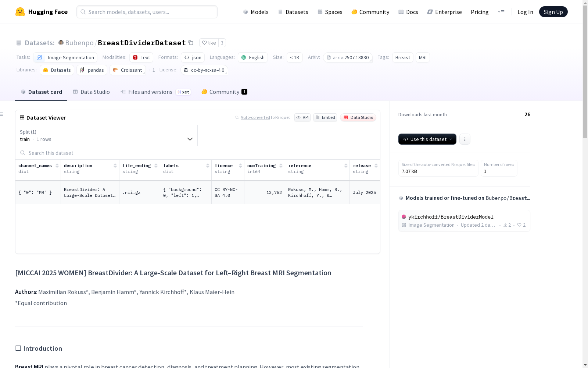The height and width of the screenshot is (368, 588).
Task: Open the Community tab
Action: [224, 92]
